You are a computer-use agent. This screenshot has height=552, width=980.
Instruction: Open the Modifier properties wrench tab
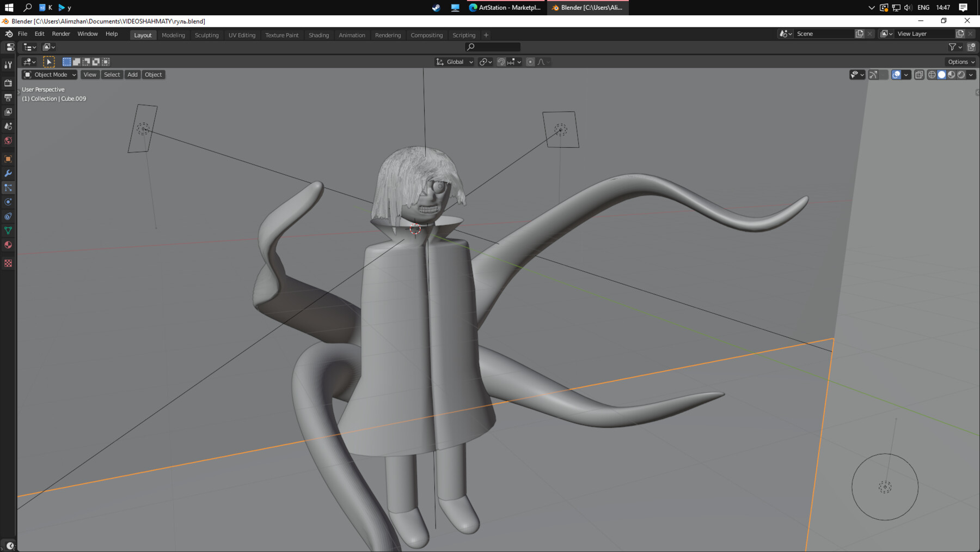[8, 173]
